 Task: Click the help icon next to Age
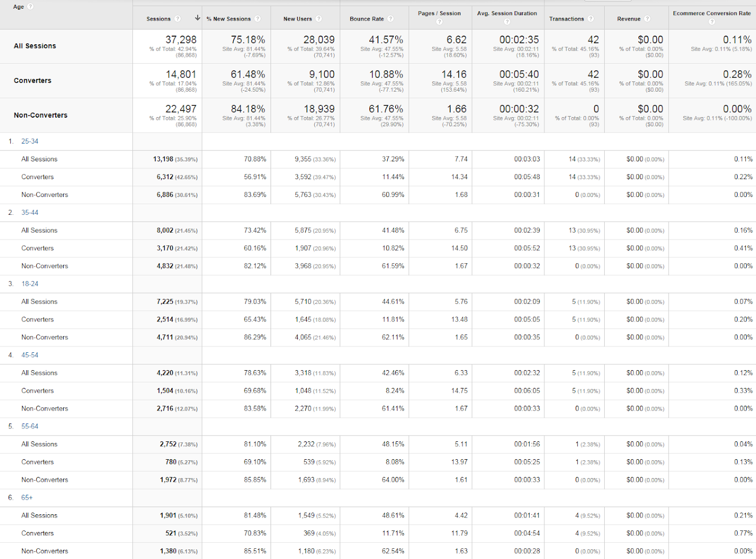tap(31, 6)
